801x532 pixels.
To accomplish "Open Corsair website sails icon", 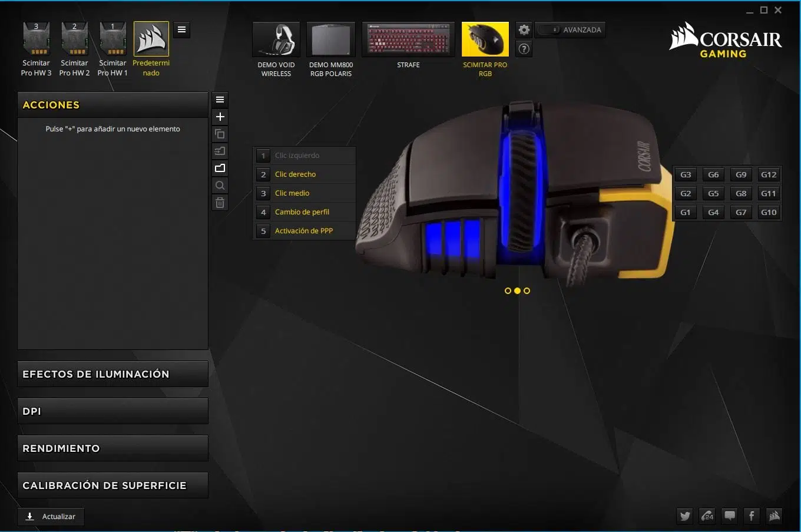I will pyautogui.click(x=774, y=516).
